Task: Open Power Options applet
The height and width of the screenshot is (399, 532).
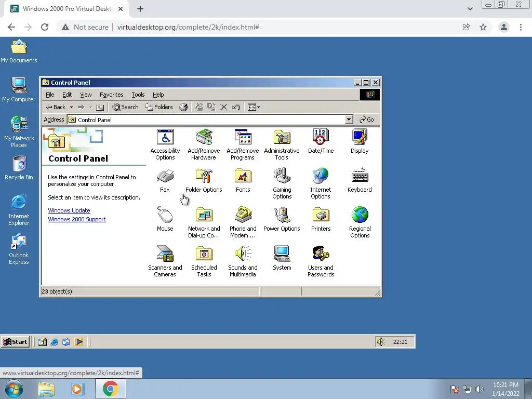Action: (x=282, y=219)
